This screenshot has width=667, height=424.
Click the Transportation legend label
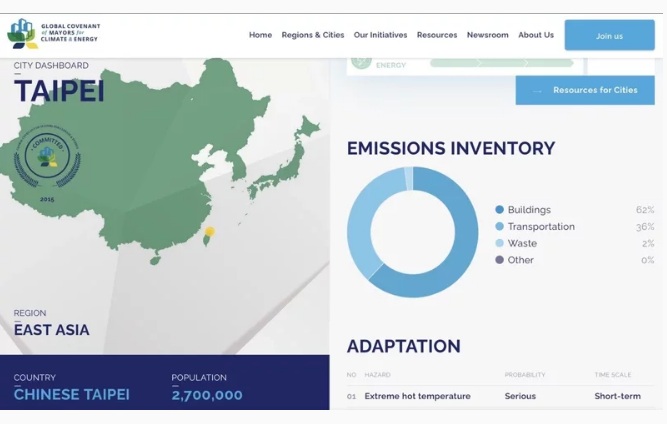[x=541, y=226]
